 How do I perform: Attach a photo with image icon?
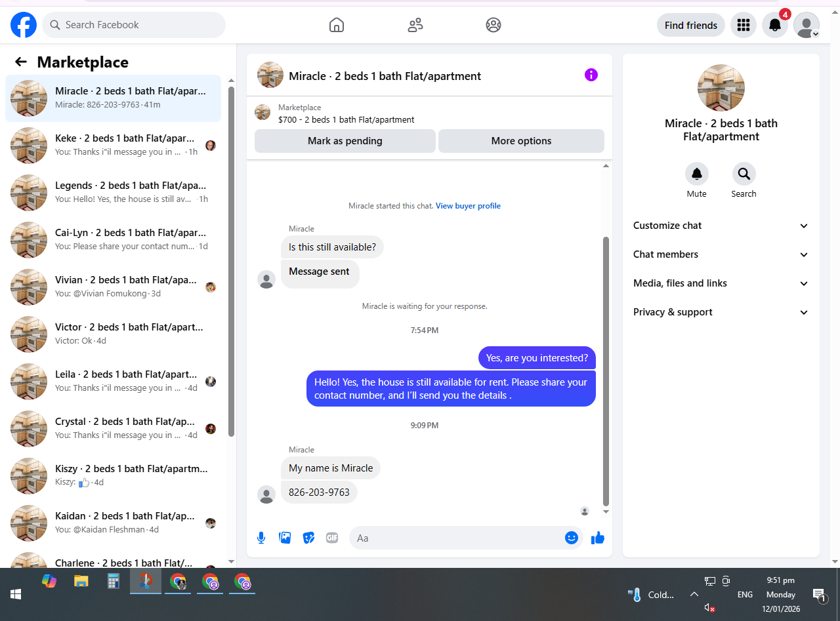click(x=285, y=538)
